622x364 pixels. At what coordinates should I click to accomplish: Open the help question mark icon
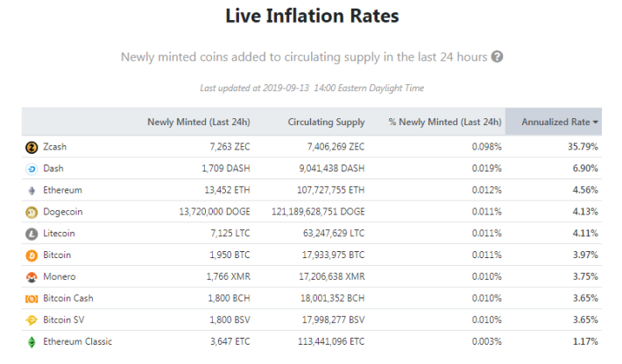pos(497,57)
